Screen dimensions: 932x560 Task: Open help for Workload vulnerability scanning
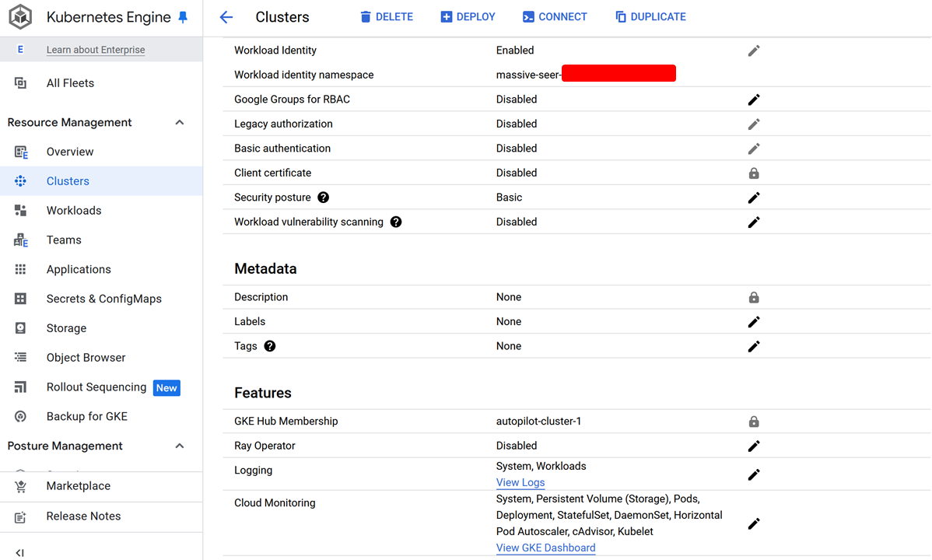(x=396, y=222)
